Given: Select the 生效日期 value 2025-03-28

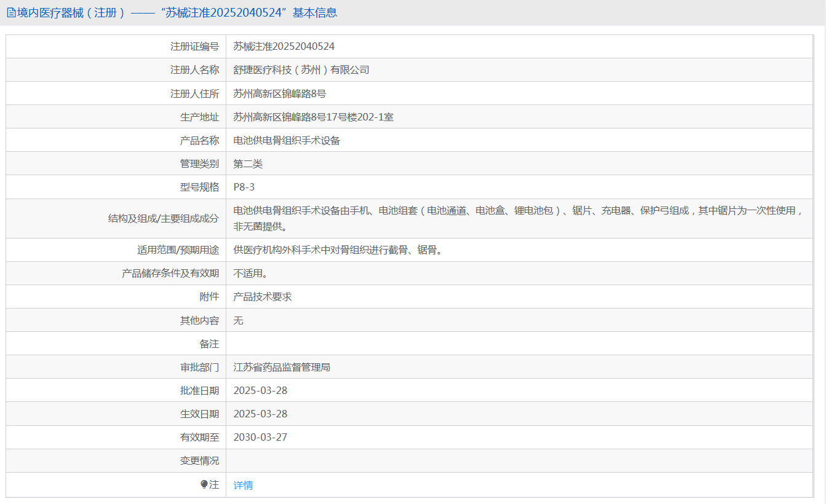Looking at the screenshot, I should [x=260, y=414].
